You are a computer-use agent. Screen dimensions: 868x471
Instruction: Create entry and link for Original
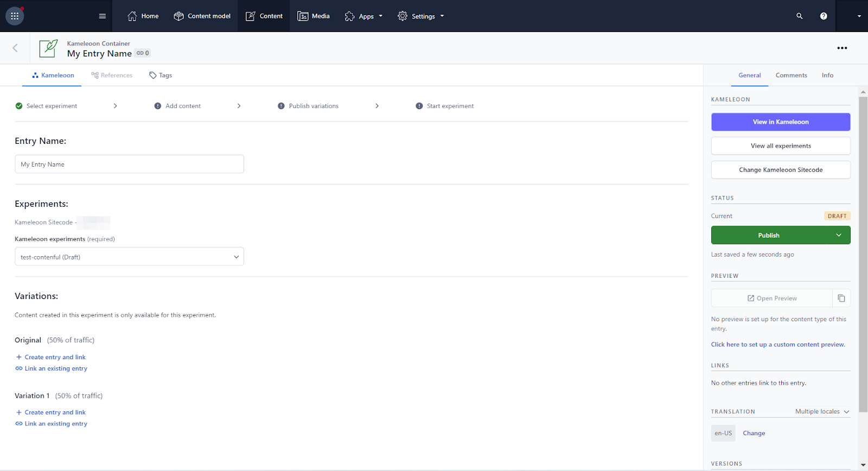pyautogui.click(x=50, y=357)
